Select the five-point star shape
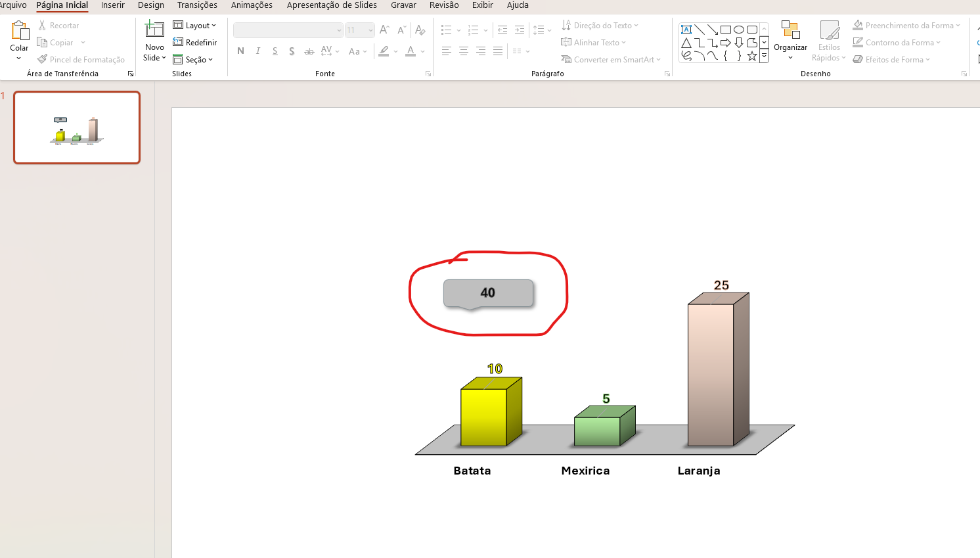This screenshot has width=980, height=558. point(752,56)
